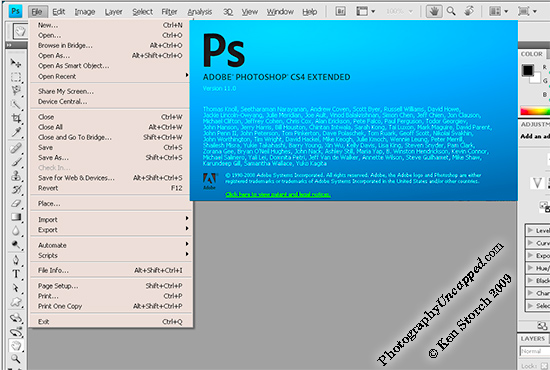Viewport: 550px width, 370px height.
Task: Expand the Curves presets group
Action: click(530, 243)
